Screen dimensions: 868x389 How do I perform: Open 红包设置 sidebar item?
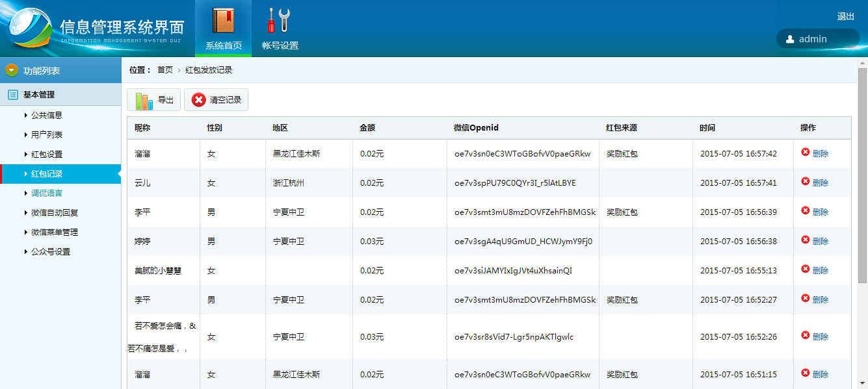[46, 155]
